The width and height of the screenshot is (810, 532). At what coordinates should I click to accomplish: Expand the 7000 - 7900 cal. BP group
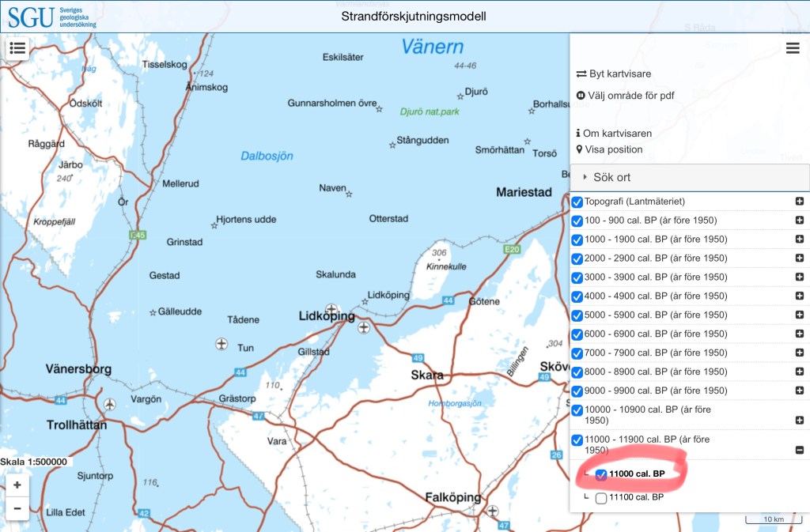(799, 353)
